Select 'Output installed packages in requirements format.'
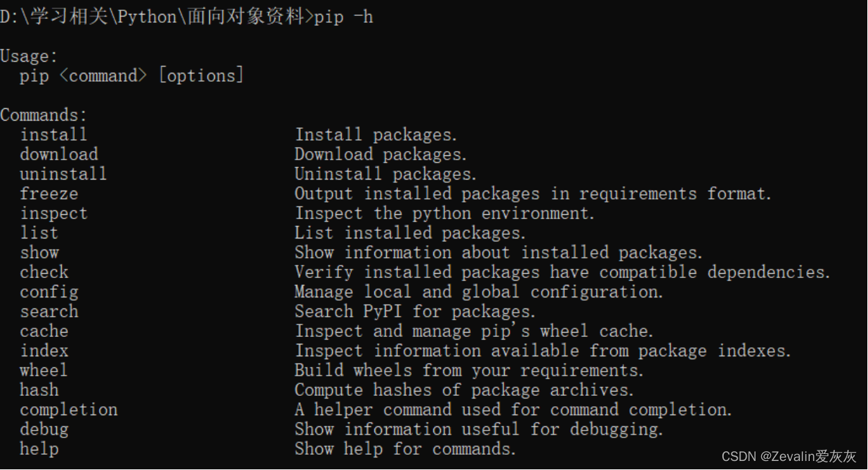 (x=533, y=193)
